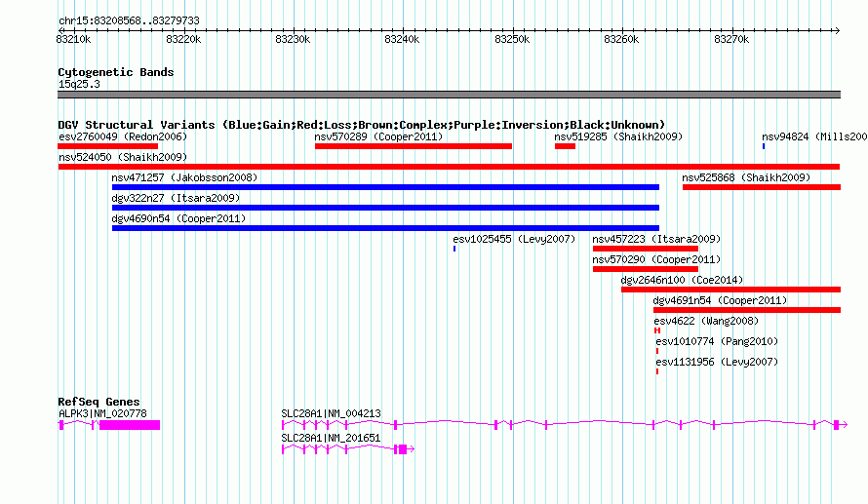868x504 pixels.
Task: Select the dgv2646n100 (Coe2014) loss bar
Action: [730, 290]
